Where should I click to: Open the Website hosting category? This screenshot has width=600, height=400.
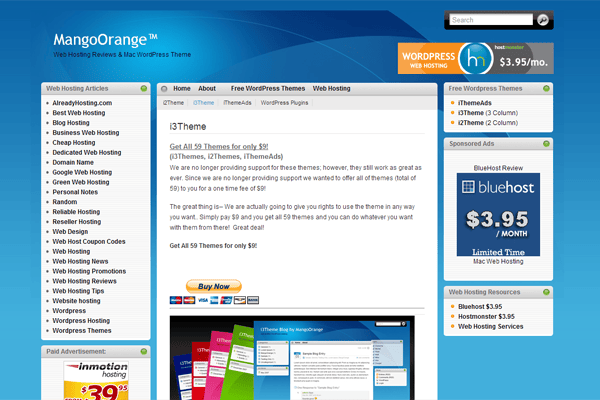pyautogui.click(x=77, y=301)
